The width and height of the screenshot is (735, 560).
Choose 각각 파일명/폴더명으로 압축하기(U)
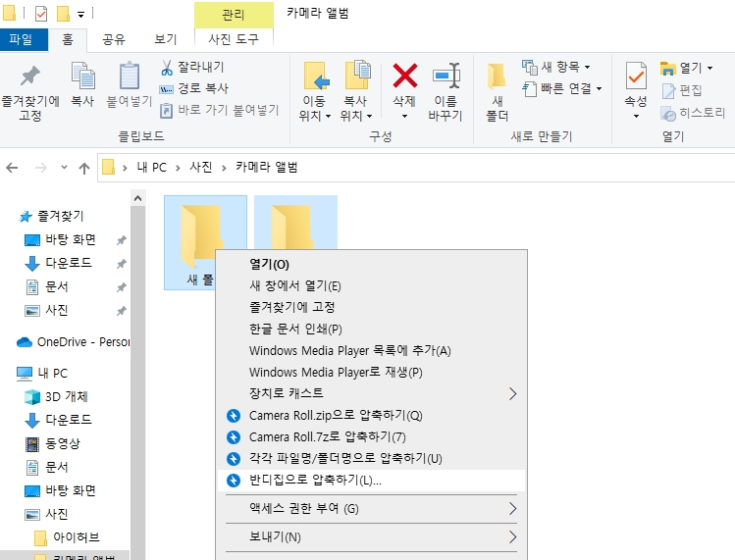[371, 459]
